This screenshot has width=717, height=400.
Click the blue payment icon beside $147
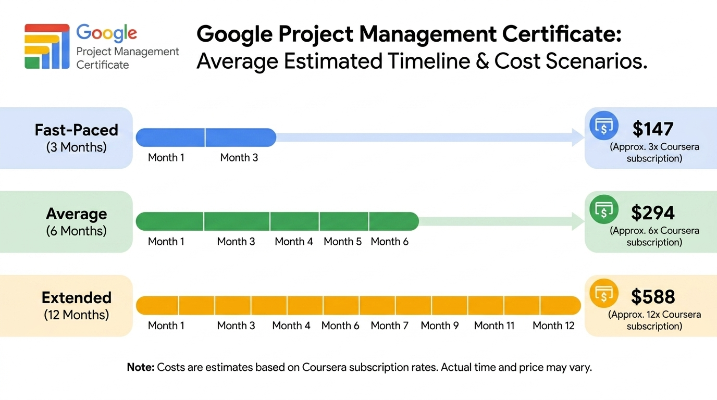(x=604, y=125)
